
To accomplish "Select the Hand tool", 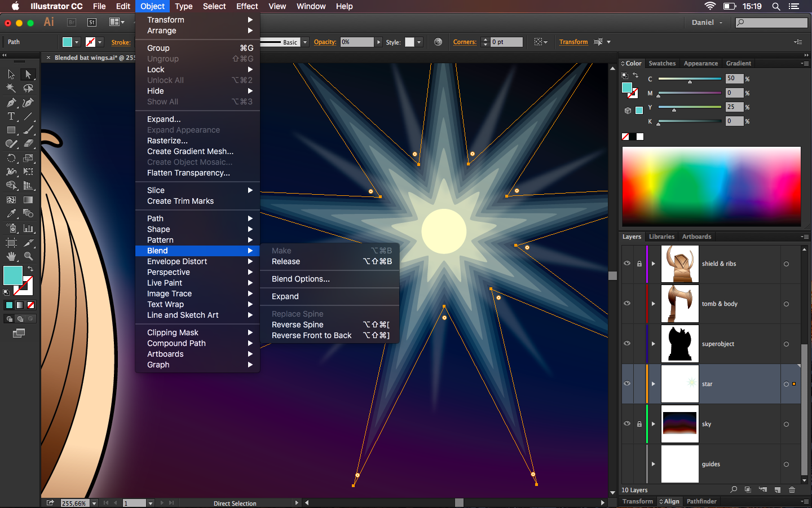I will pyautogui.click(x=11, y=256).
